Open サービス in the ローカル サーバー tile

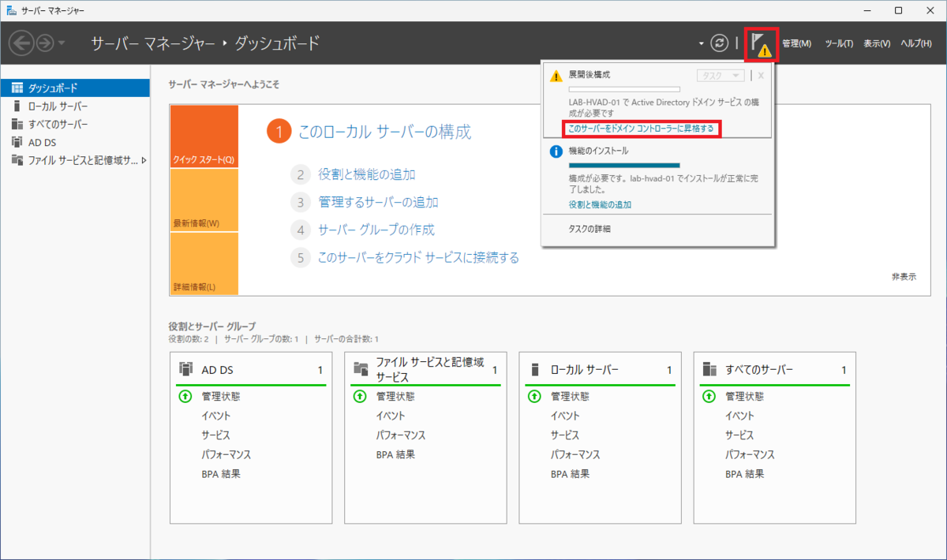(x=565, y=435)
